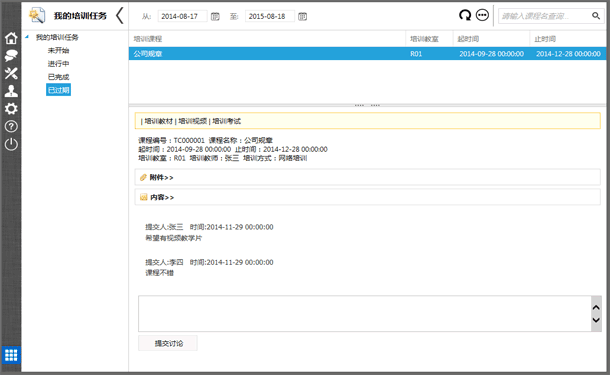Click the paperclip attachment icon

(x=143, y=177)
